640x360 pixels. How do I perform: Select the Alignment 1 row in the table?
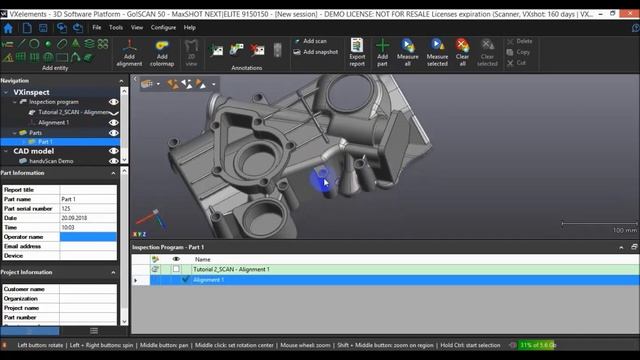tap(394, 280)
